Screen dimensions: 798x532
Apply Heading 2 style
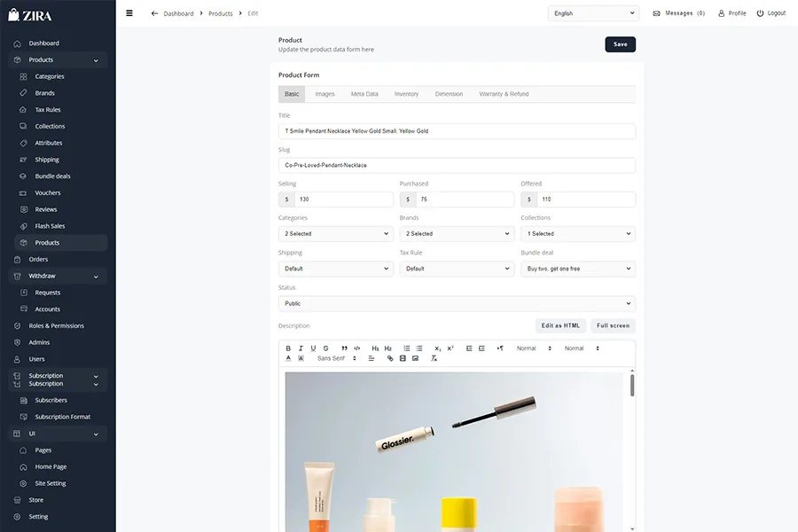(387, 348)
